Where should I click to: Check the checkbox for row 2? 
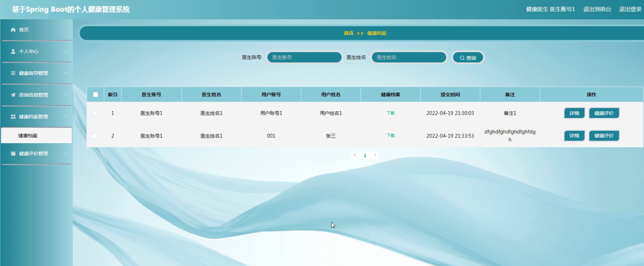[x=95, y=136]
